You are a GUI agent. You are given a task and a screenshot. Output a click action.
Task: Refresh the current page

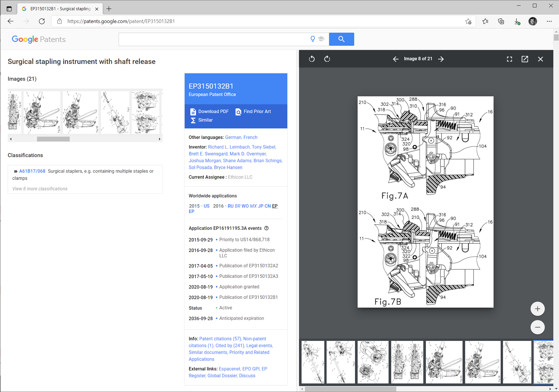(42, 21)
